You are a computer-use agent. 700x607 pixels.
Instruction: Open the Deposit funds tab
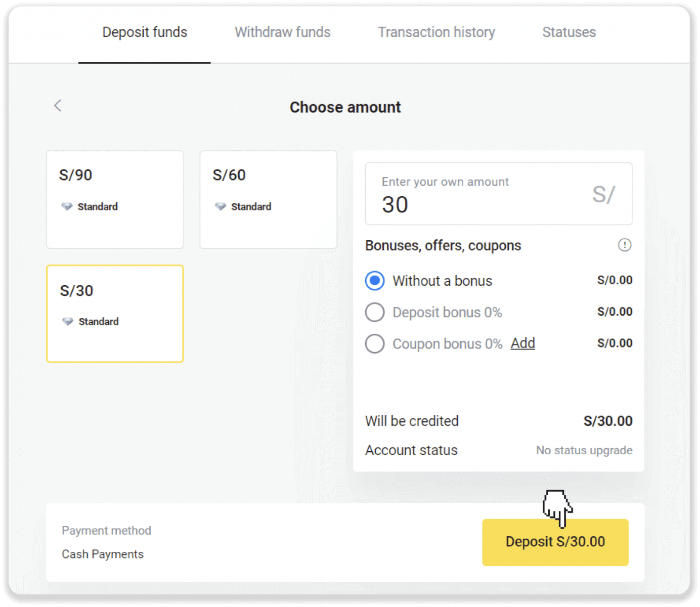coord(145,32)
